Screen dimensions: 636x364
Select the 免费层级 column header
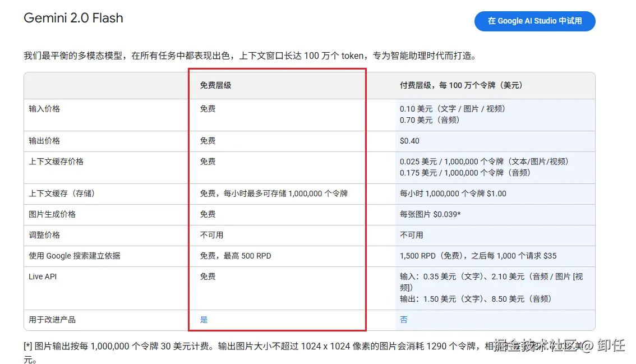tap(215, 85)
